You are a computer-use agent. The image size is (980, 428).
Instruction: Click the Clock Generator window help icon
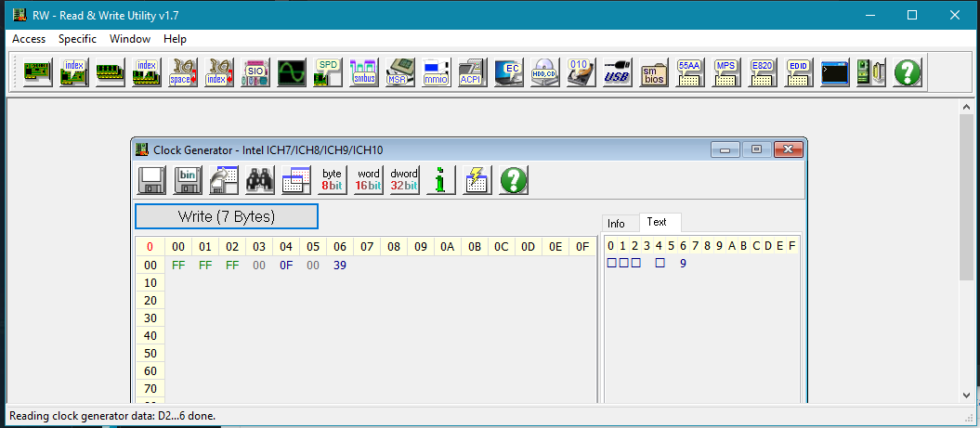click(514, 180)
